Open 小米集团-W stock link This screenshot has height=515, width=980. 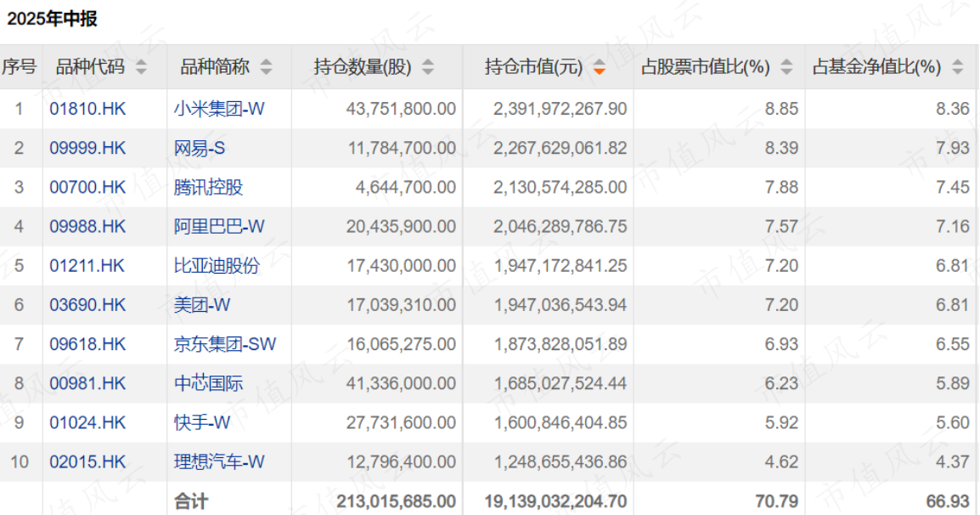[219, 109]
